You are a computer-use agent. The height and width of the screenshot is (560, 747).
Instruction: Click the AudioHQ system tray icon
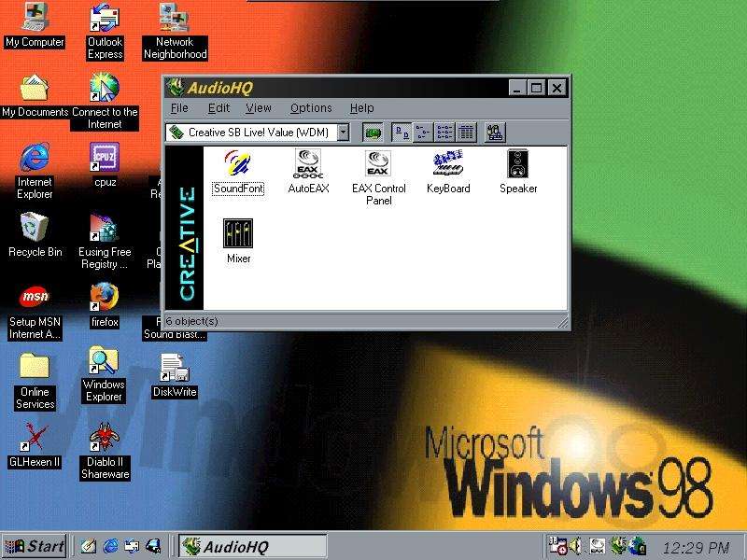(x=618, y=546)
